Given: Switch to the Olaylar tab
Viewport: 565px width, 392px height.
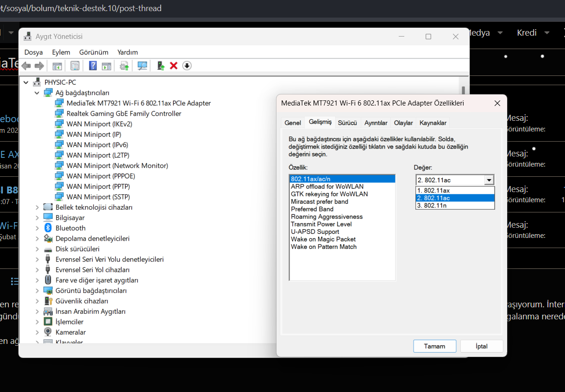Looking at the screenshot, I should pos(403,123).
